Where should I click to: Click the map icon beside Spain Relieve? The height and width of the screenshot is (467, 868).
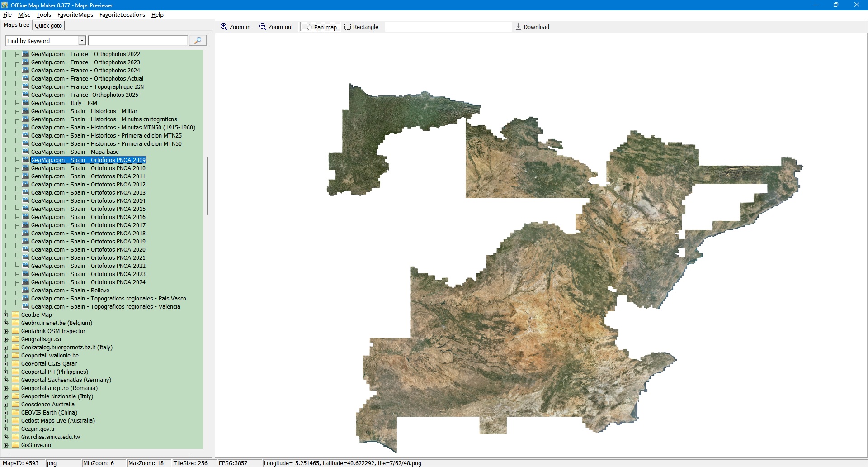(25, 290)
